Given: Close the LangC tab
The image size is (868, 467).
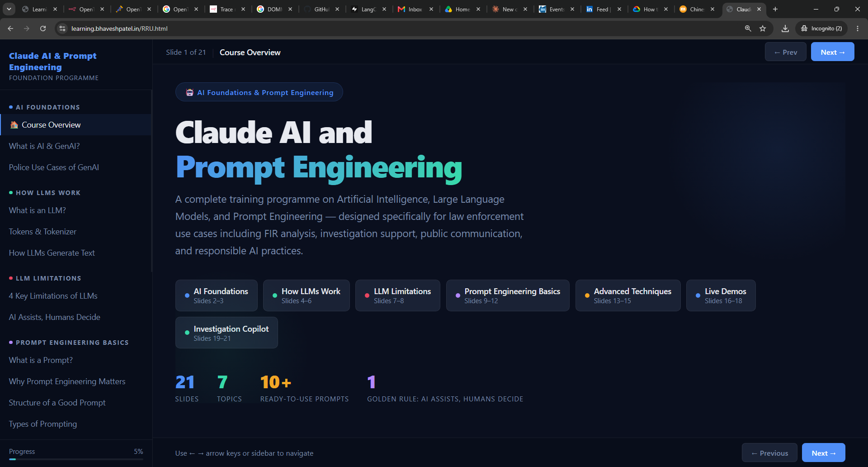Looking at the screenshot, I should point(384,9).
